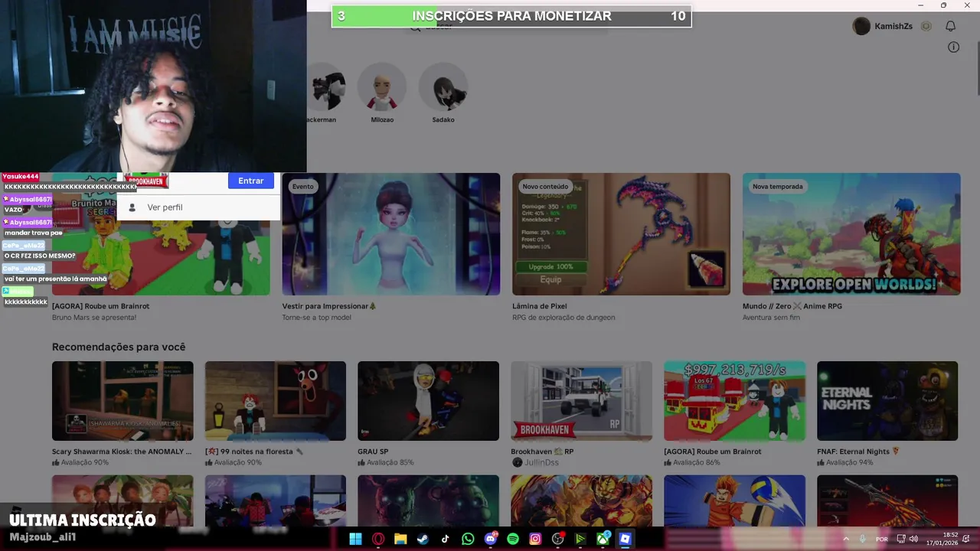980x551 pixels.
Task: Click the Tome-se a top model subtitle
Action: pyautogui.click(x=317, y=318)
